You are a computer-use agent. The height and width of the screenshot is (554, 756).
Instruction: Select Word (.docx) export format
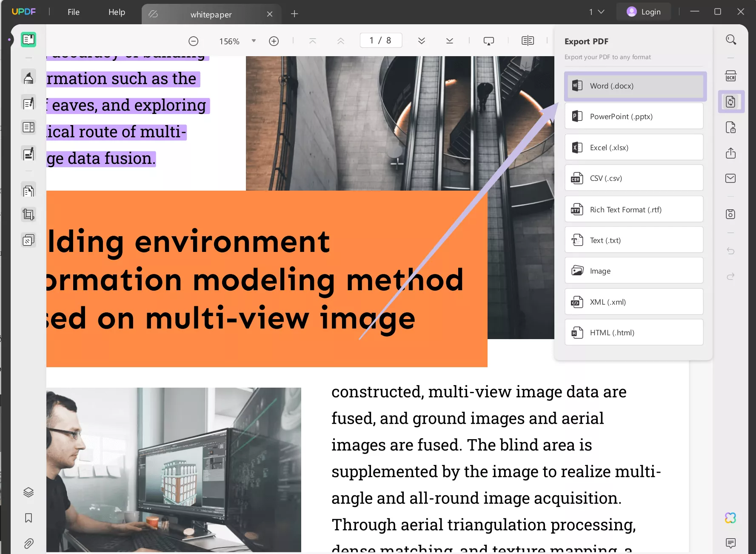coord(634,86)
